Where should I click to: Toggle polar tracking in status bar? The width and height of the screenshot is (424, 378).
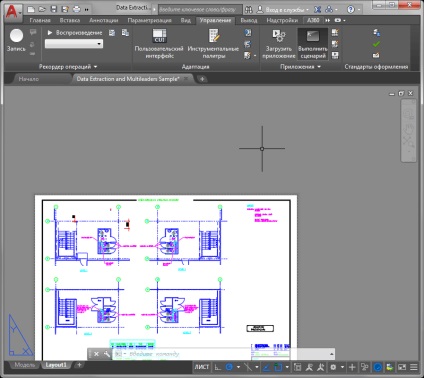tap(229, 367)
